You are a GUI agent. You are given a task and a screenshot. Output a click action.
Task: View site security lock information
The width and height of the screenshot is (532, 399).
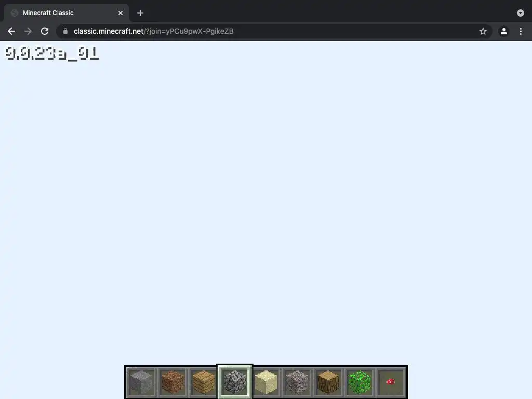(x=65, y=31)
